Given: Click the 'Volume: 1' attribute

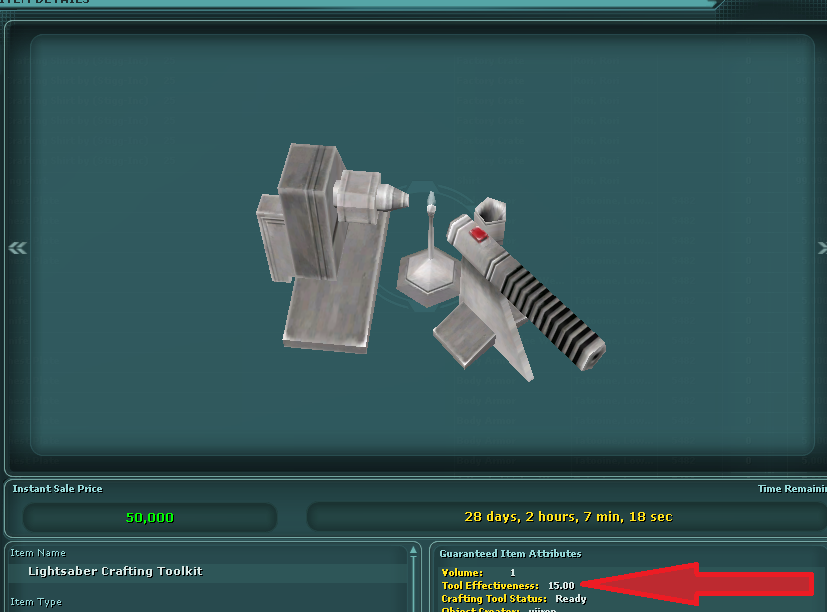Looking at the screenshot, I should click(x=478, y=572).
